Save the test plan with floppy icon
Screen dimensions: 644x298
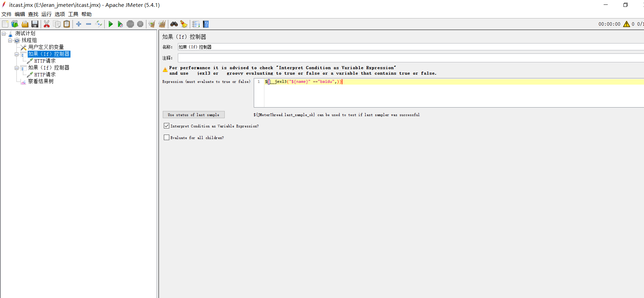(x=35, y=24)
